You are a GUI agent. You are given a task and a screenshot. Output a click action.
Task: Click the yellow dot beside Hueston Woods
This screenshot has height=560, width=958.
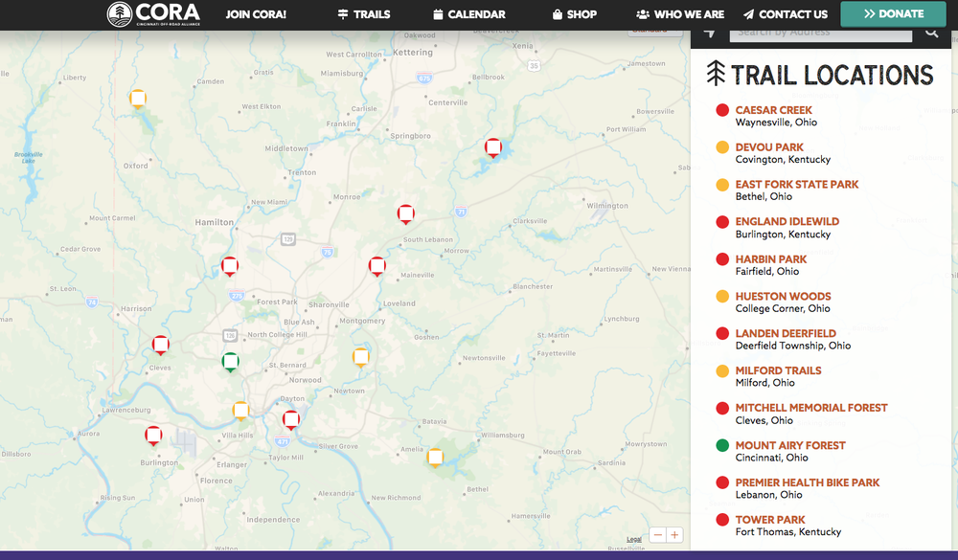(x=722, y=296)
